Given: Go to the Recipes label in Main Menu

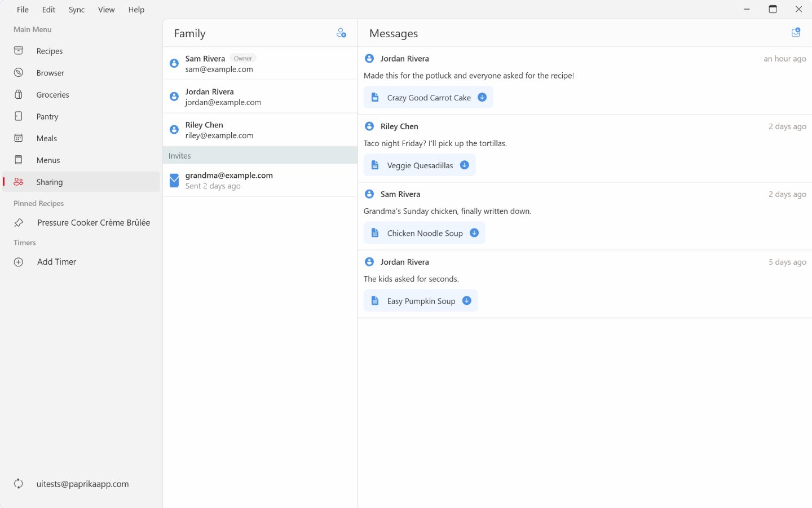Looking at the screenshot, I should [x=50, y=51].
